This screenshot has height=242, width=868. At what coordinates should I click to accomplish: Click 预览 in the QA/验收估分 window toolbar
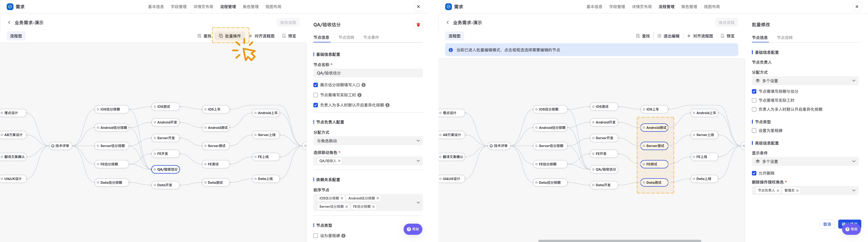[x=289, y=36]
